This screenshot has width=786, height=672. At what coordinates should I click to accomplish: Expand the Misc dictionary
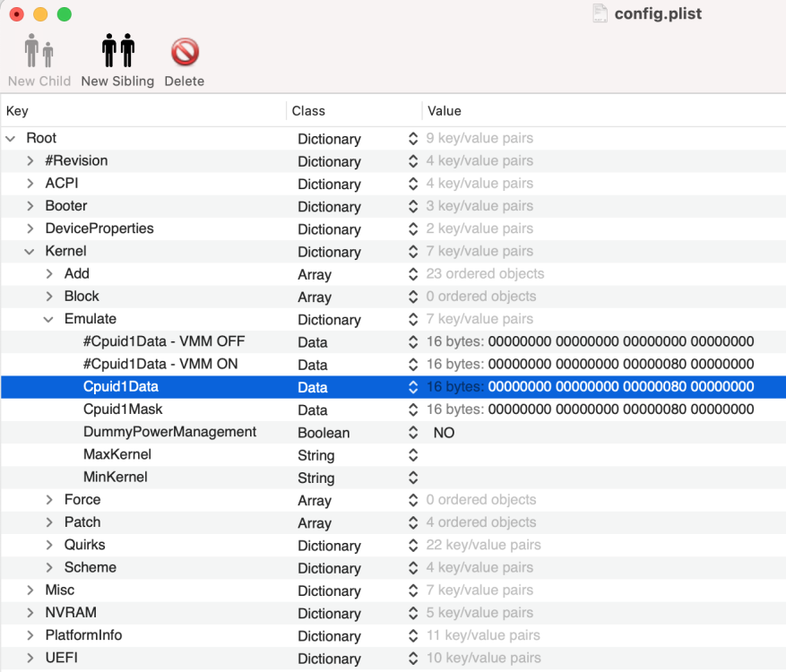point(30,590)
